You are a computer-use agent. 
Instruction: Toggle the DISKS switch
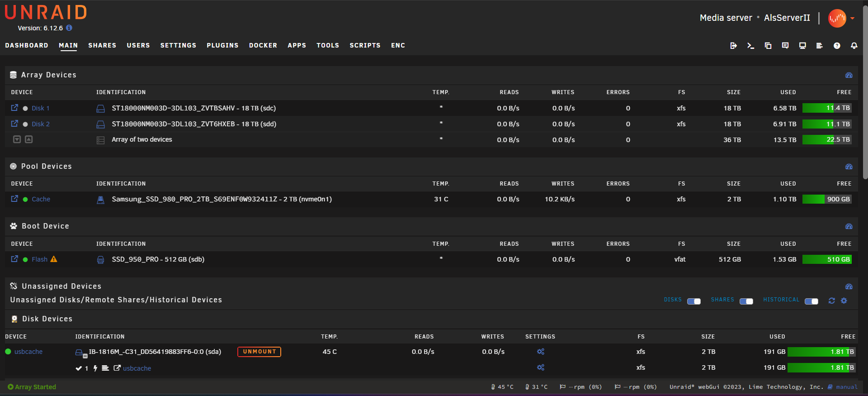[x=693, y=301]
